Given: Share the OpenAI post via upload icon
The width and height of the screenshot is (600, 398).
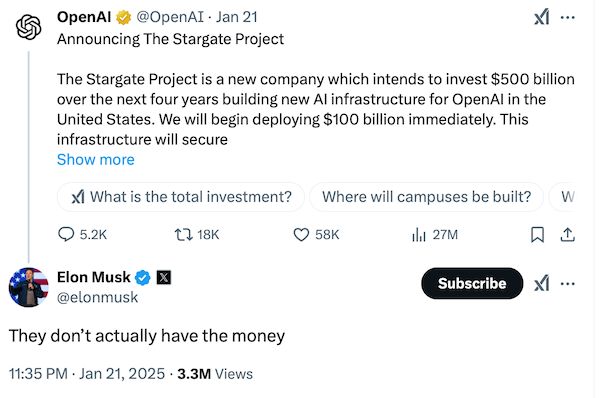Looking at the screenshot, I should pos(567,235).
